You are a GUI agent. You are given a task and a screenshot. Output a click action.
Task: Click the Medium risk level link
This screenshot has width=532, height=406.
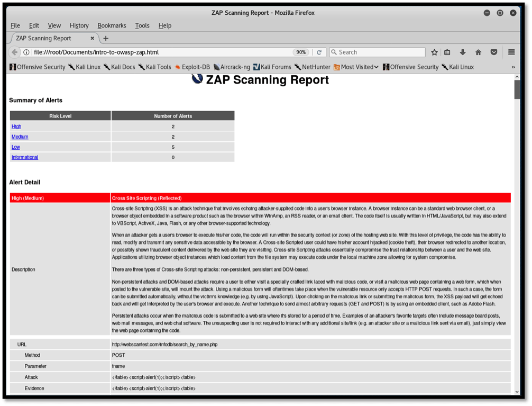click(20, 137)
